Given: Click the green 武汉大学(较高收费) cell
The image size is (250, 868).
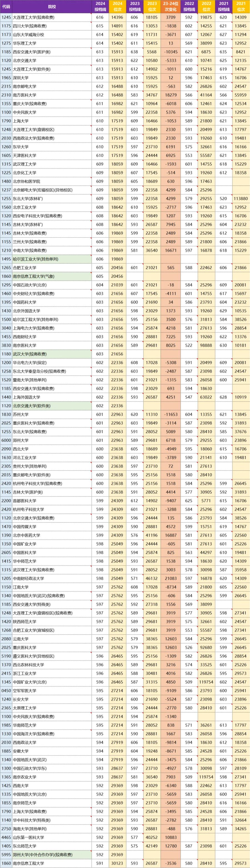Looking at the screenshot, I should point(52,354).
